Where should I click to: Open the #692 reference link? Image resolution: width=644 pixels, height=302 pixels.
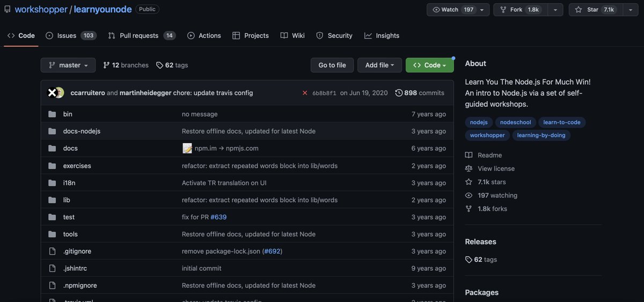click(272, 251)
